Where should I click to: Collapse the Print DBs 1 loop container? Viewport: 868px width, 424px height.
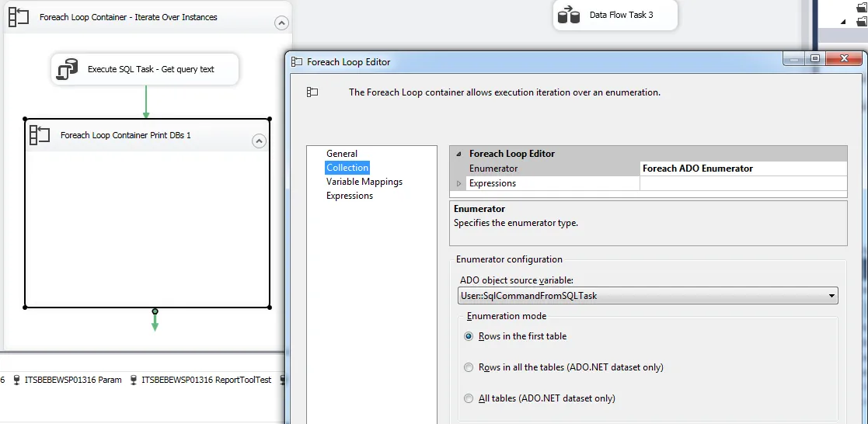click(259, 141)
